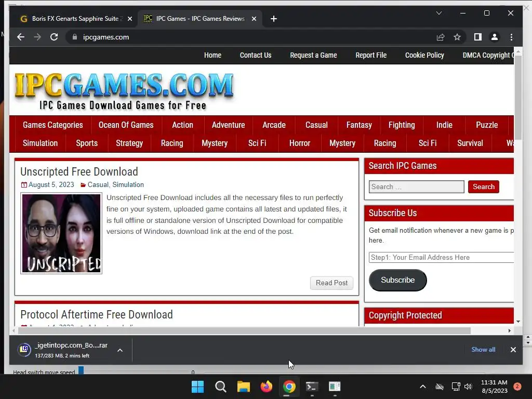Click the page vertical scrollbar
The width and height of the screenshot is (532, 399).
[518, 98]
